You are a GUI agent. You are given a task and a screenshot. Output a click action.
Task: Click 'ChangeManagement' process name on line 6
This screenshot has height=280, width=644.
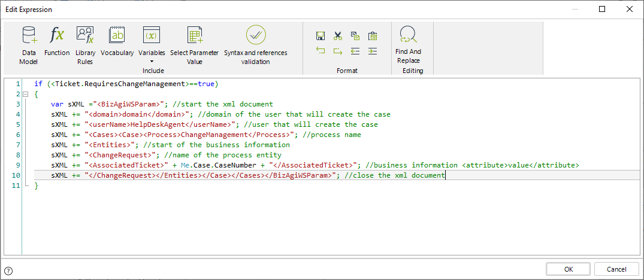[x=214, y=135]
